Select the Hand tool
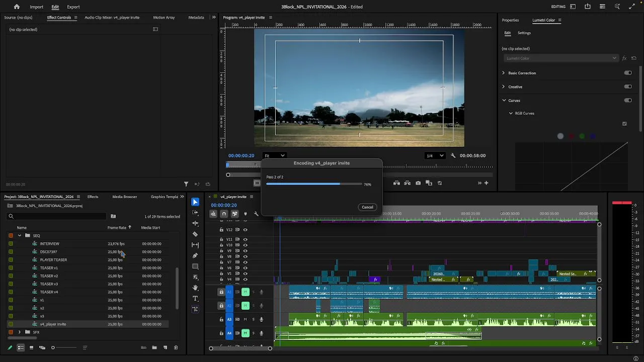 [195, 288]
